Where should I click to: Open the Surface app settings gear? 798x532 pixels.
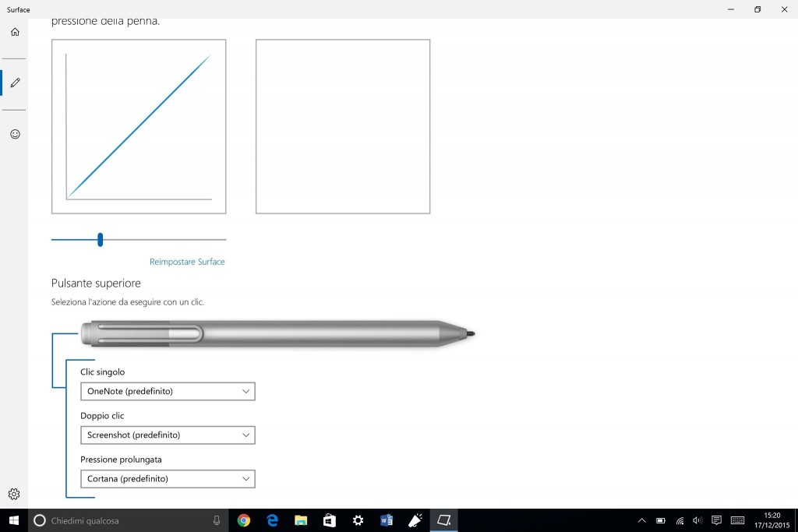tap(14, 494)
